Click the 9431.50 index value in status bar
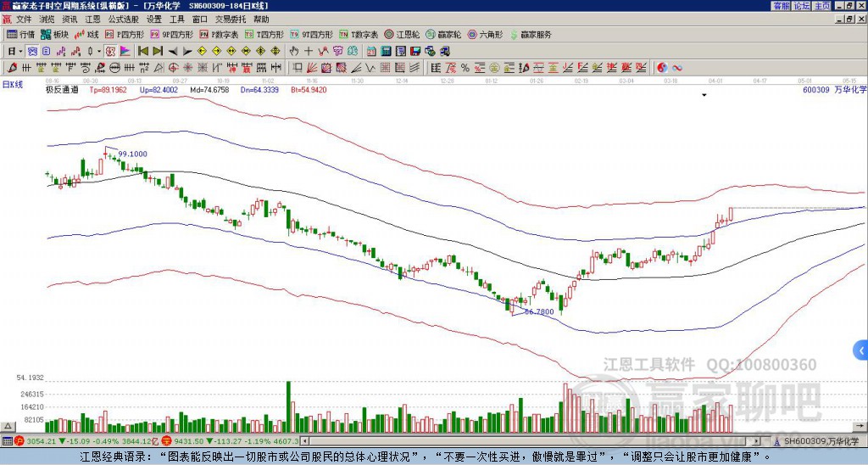The width and height of the screenshot is (868, 465). [188, 441]
